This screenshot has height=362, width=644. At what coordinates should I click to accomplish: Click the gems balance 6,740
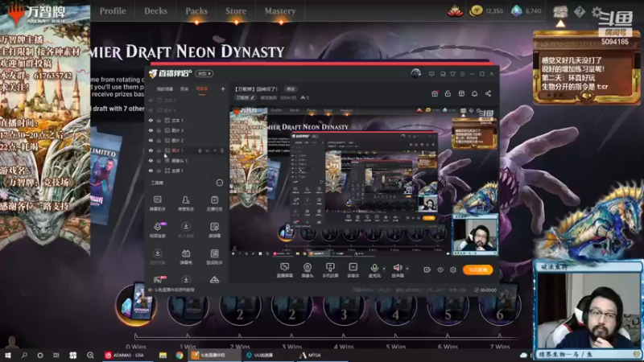526,11
